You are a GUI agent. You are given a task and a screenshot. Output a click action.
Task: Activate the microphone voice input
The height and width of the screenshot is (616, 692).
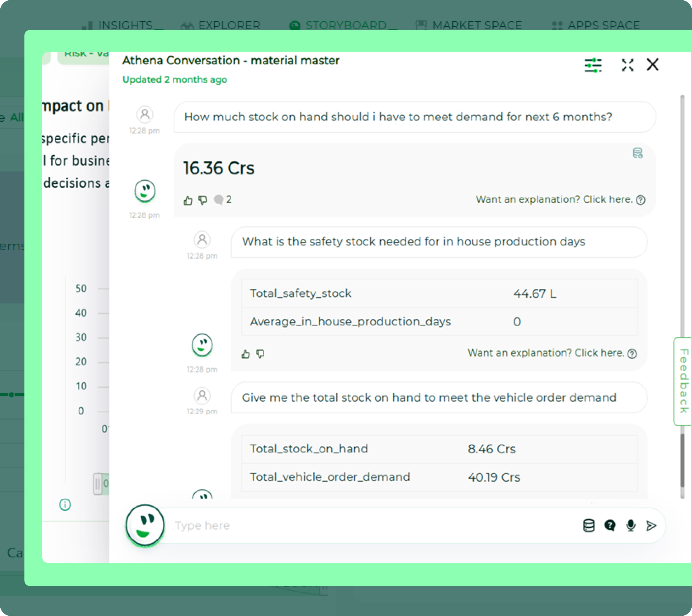[631, 526]
